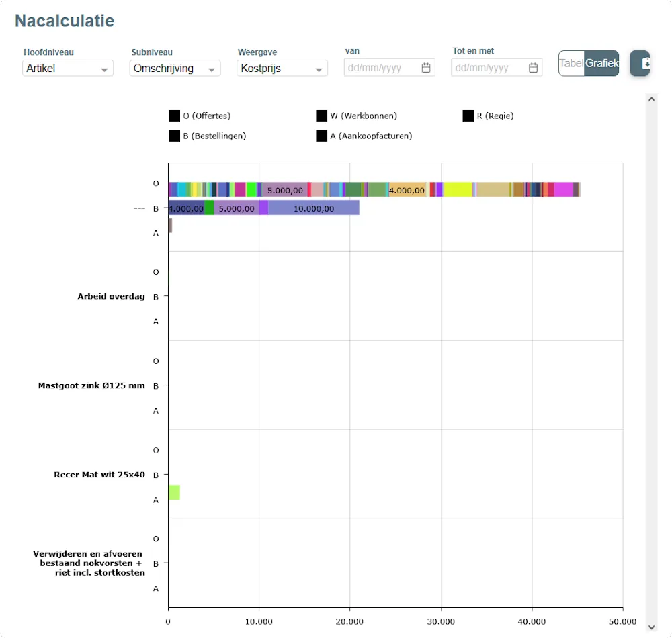The width and height of the screenshot is (672, 638).
Task: Toggle A (Aankoopfacturen) legend swatch
Action: click(321, 136)
